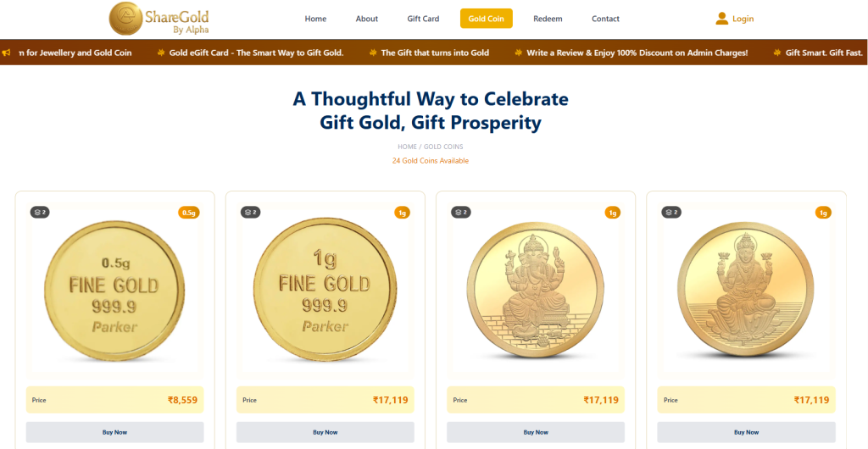Screen dimensions: 868x449
Task: Click HOME in the breadcrumb
Action: [407, 147]
